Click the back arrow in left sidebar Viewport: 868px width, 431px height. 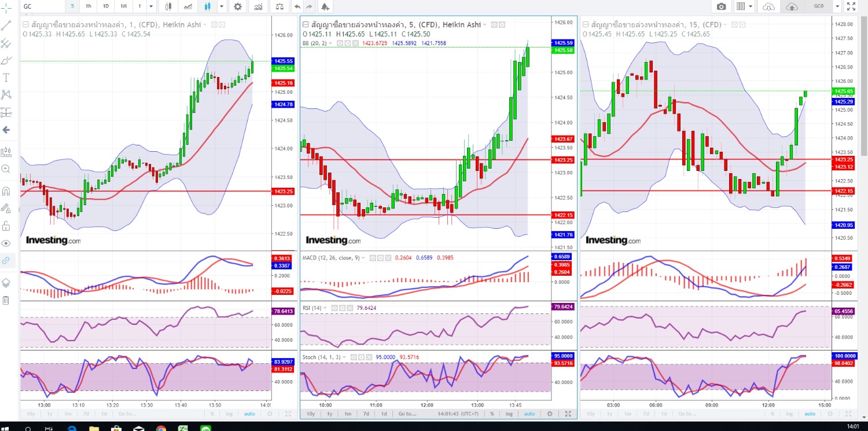6,130
